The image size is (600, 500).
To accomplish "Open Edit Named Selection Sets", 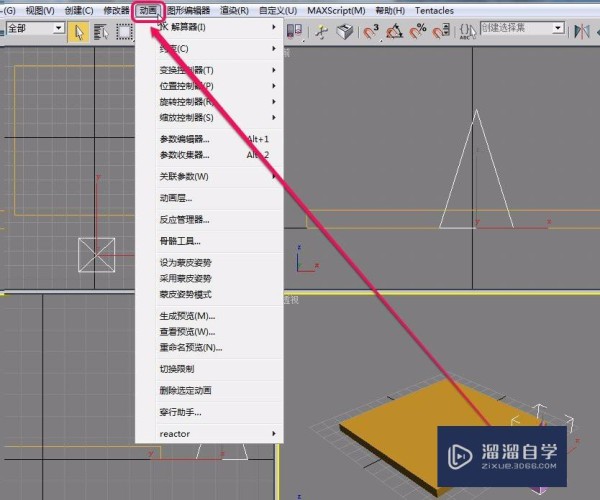I will click(x=468, y=32).
